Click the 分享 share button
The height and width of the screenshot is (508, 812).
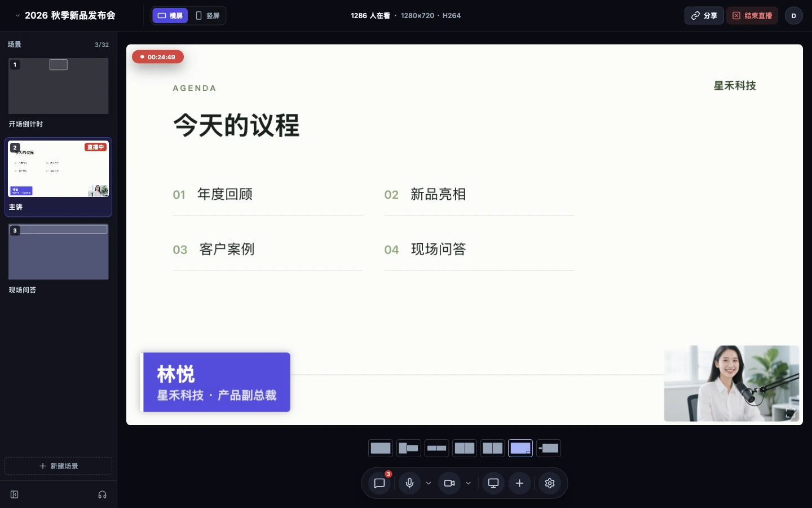click(704, 16)
